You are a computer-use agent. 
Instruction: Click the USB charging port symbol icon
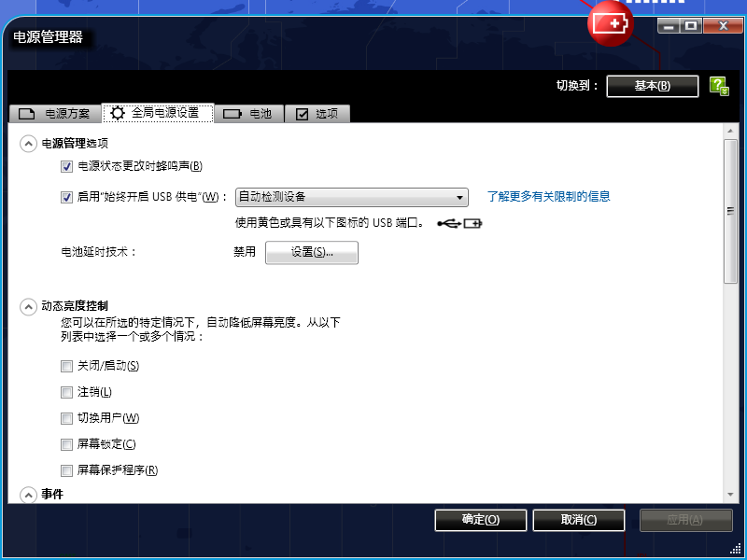point(459,223)
